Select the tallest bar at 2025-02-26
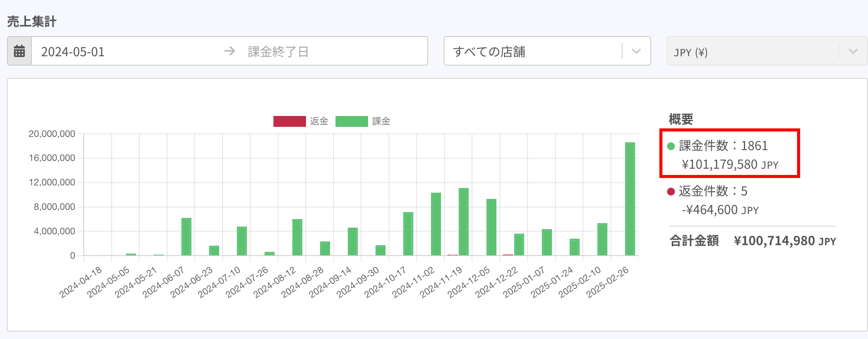868x339 pixels. pos(630,199)
